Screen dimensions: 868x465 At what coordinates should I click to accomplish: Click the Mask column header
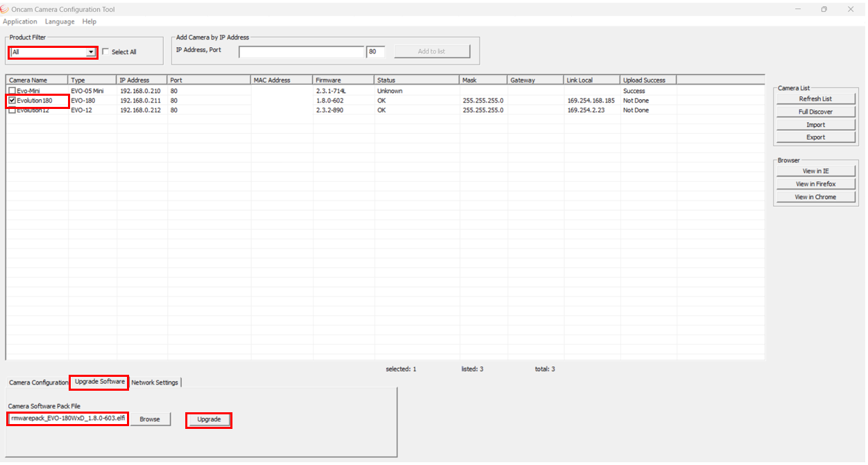coord(483,81)
